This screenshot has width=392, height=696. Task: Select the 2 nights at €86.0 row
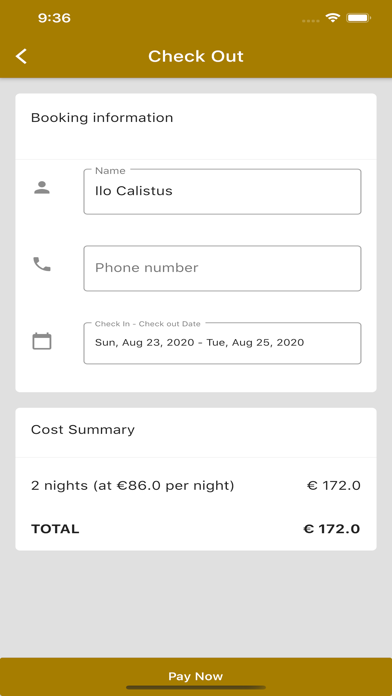tap(196, 486)
